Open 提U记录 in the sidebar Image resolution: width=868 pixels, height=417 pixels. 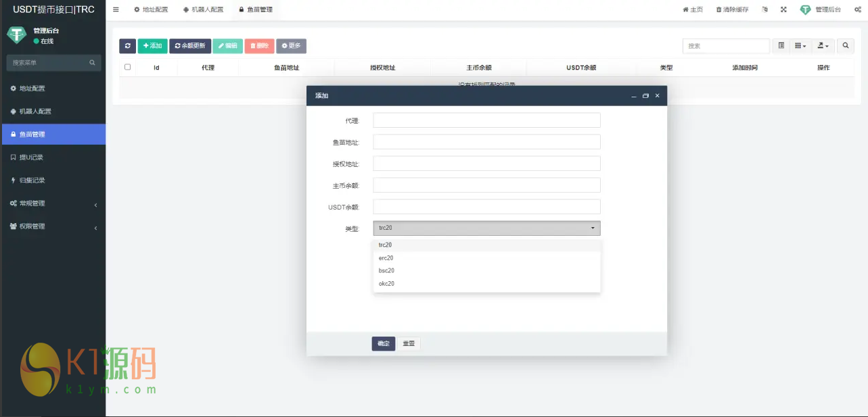point(53,157)
